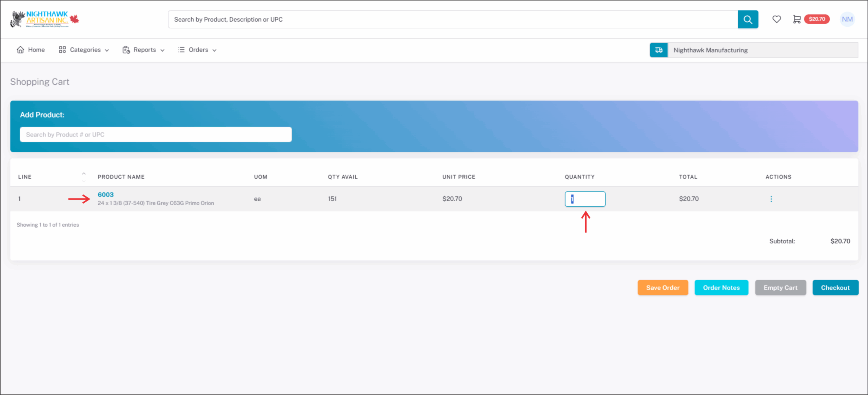Click the Empty Cart button
The width and height of the screenshot is (868, 395).
coord(780,288)
